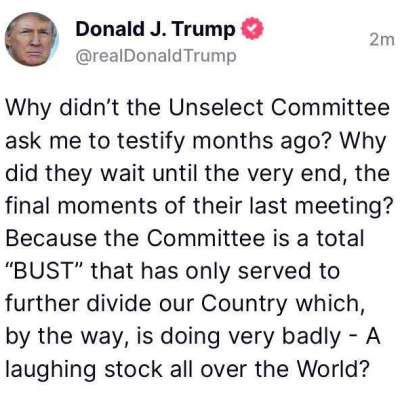This screenshot has width=400, height=400.
Task: Click the final line "laughing stock all over"
Action: pyautogui.click(x=188, y=369)
